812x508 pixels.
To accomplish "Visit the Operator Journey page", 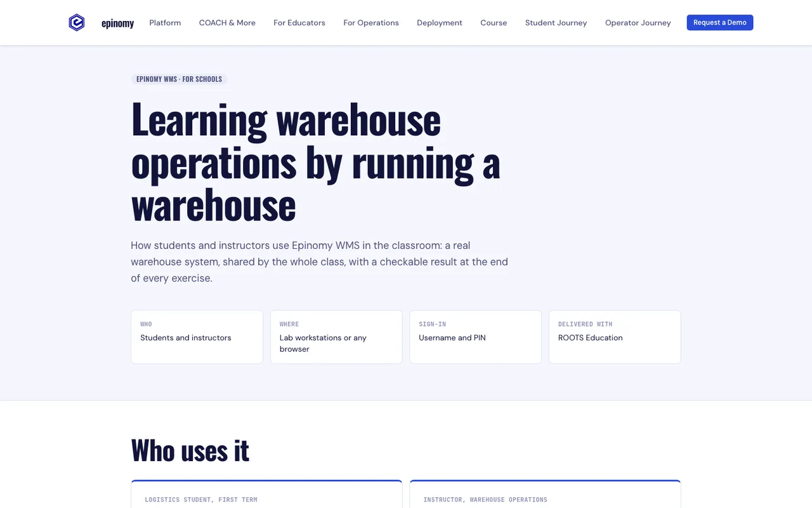I will [x=638, y=23].
